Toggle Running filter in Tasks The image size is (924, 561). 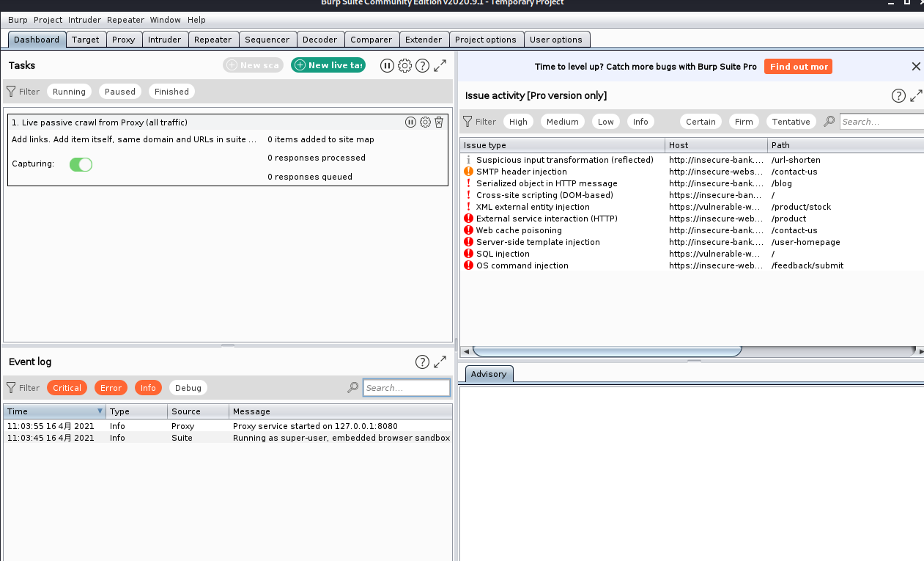(x=69, y=92)
